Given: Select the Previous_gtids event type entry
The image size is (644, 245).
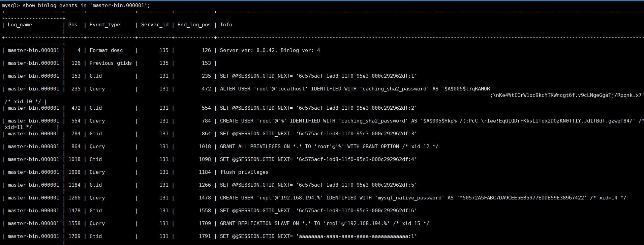Looking at the screenshot, I should click(111, 63).
